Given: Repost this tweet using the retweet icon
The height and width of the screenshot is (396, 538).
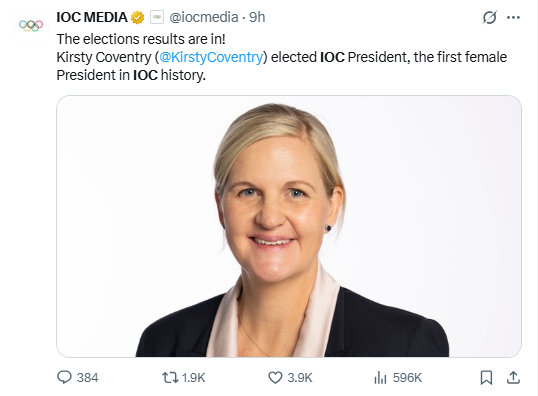Looking at the screenshot, I should pyautogui.click(x=170, y=377).
